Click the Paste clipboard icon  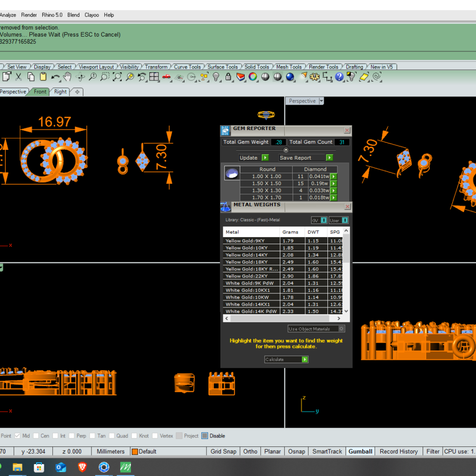tap(43, 77)
